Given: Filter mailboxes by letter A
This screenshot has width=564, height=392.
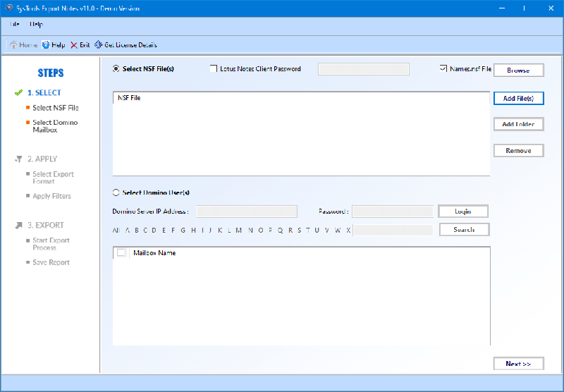Looking at the screenshot, I should pyautogui.click(x=128, y=230).
